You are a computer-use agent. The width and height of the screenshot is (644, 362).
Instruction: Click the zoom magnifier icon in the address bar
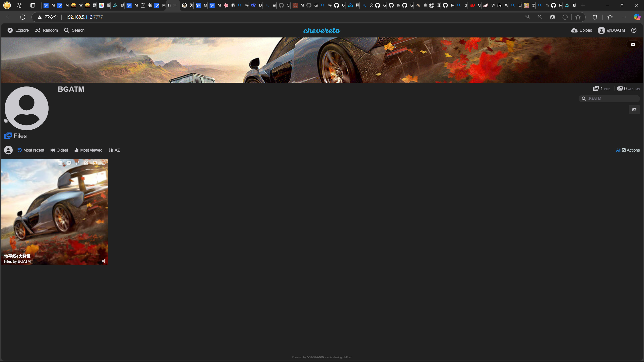click(540, 17)
